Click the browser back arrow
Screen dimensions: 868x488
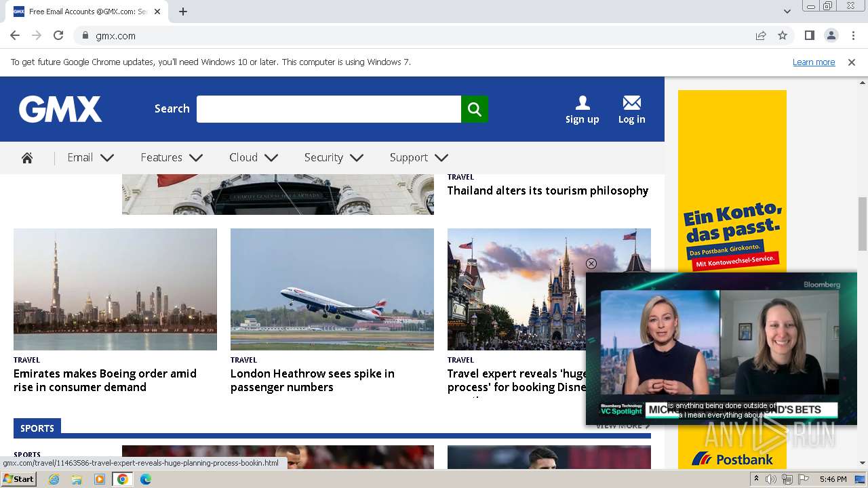pyautogui.click(x=15, y=35)
